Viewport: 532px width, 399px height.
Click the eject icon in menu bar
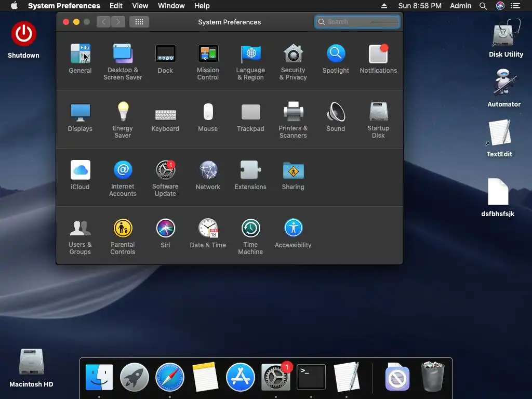coord(384,6)
